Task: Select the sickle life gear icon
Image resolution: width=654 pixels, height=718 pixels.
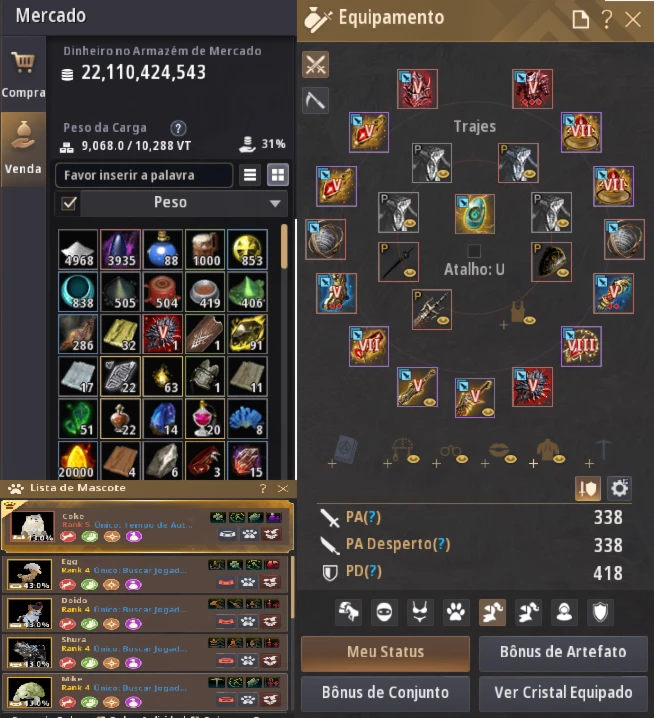Action: click(x=316, y=100)
